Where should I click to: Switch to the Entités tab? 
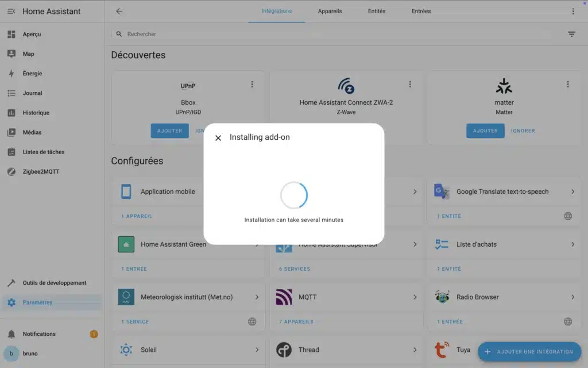point(377,11)
